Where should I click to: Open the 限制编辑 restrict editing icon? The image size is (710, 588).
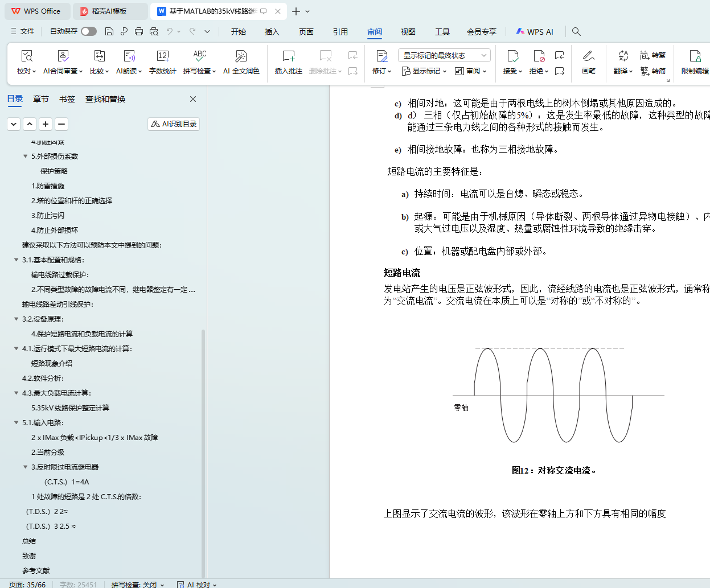695,56
